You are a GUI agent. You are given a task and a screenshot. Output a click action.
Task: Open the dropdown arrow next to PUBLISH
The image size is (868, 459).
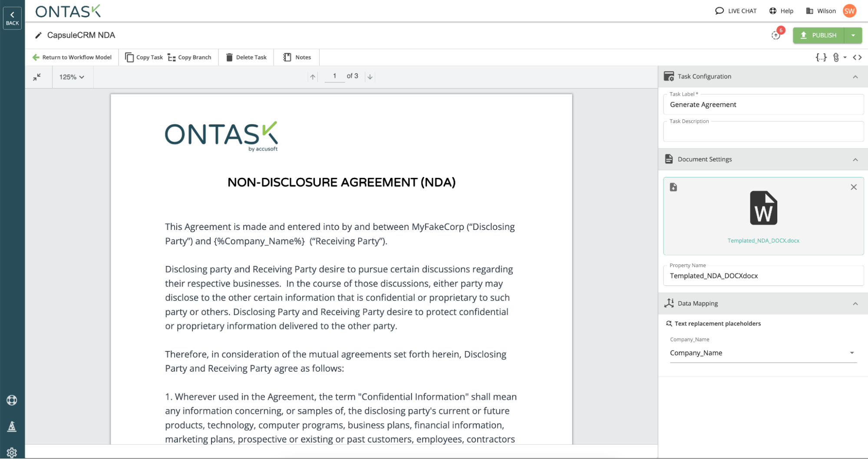click(853, 35)
